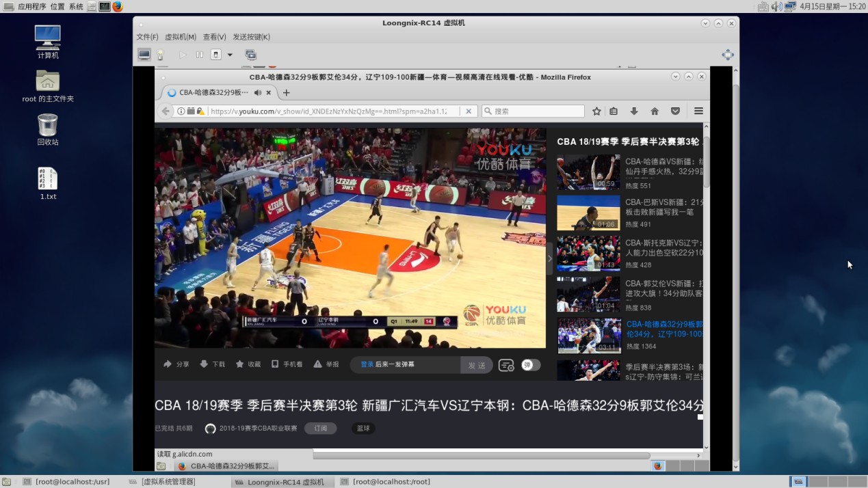
Task: Open the 虚拟机(M) menu
Action: point(181,37)
